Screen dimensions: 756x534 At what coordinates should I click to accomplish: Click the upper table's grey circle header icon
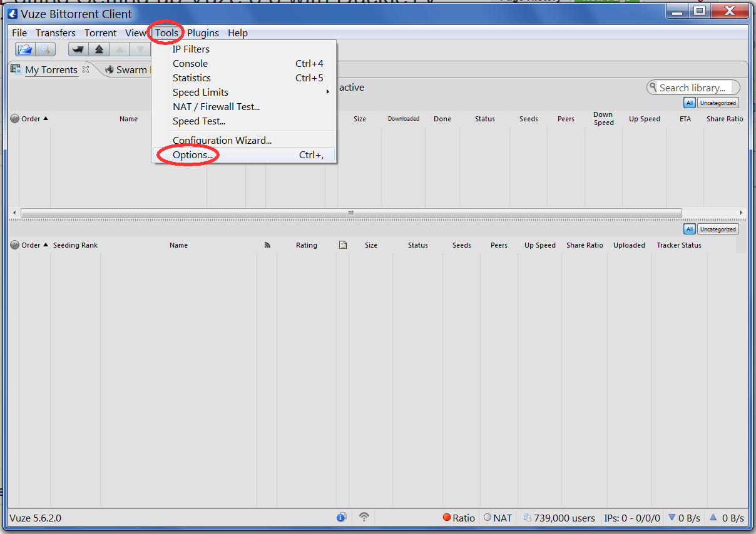tap(15, 119)
